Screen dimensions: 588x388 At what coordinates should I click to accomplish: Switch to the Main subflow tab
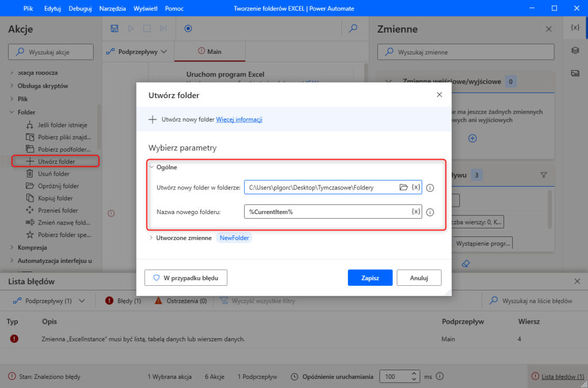point(210,52)
